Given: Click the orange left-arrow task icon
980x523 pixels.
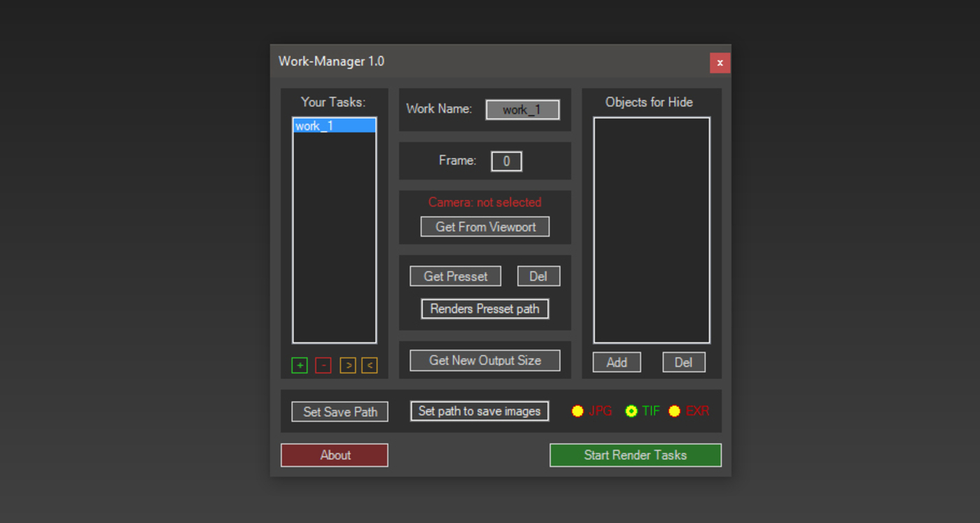Looking at the screenshot, I should coord(370,365).
